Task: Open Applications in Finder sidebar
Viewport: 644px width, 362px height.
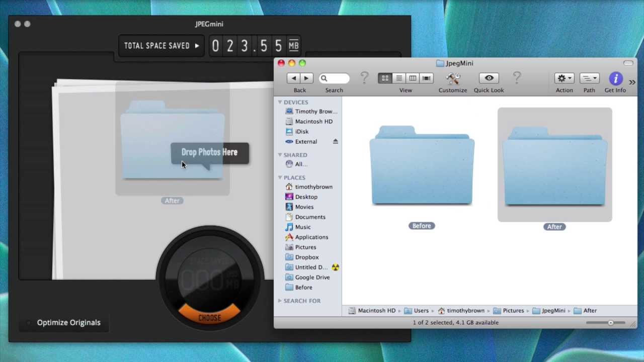Action: click(306, 237)
